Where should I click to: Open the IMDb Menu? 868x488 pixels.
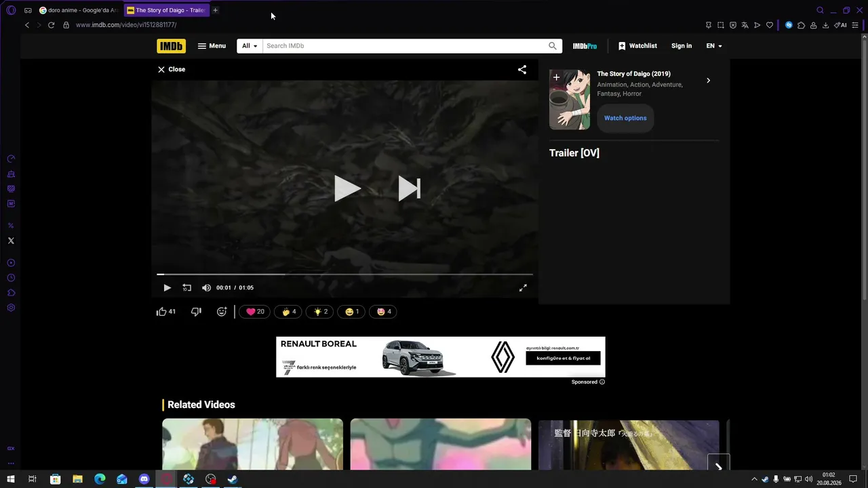click(212, 46)
